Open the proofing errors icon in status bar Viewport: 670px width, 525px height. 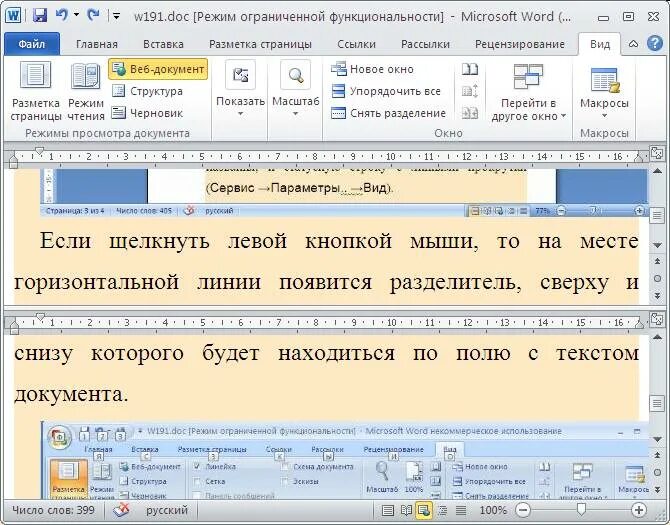coord(121,510)
